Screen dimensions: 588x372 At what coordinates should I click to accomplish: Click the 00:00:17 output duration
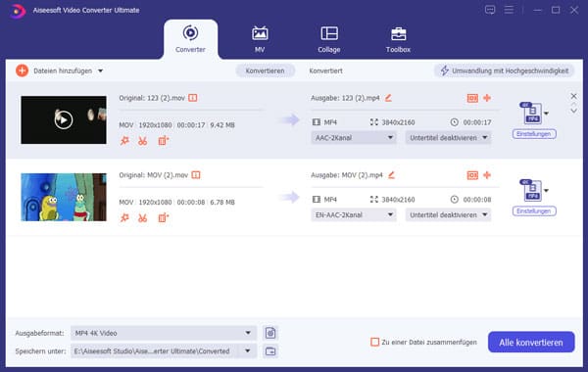[477, 122]
